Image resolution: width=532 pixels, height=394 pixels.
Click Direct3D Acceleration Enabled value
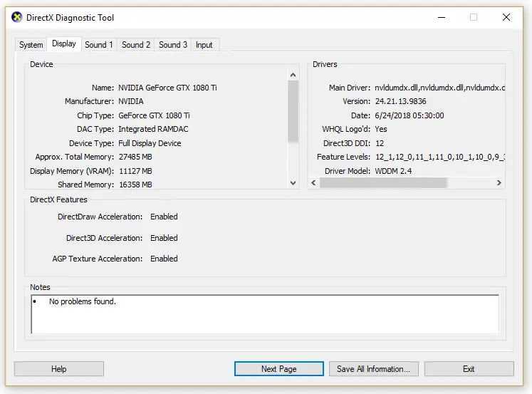(x=164, y=238)
